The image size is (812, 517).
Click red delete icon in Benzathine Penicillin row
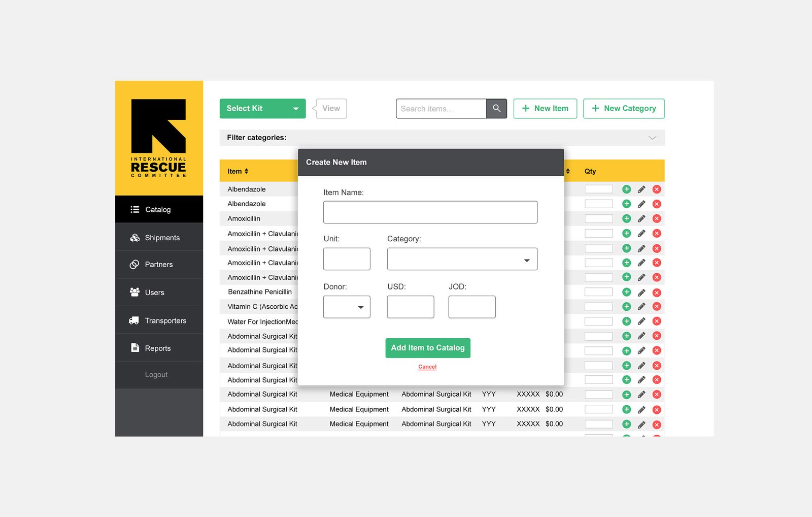tap(656, 293)
